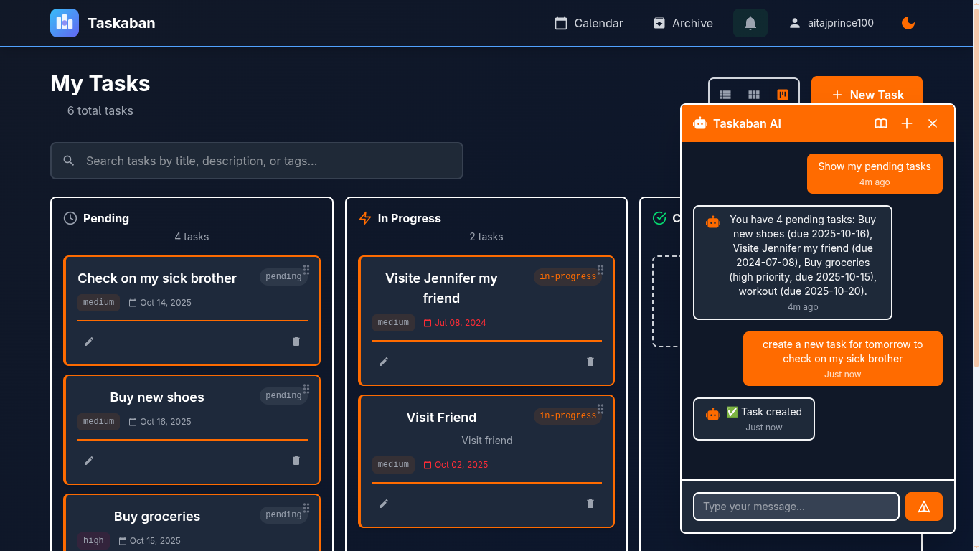This screenshot has height=551, width=980.
Task: Delete the Visite Jennifer my friend task
Action: (x=590, y=362)
